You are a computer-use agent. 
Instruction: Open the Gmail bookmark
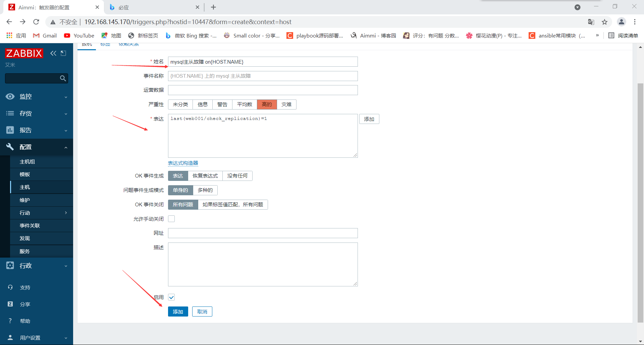(45, 36)
